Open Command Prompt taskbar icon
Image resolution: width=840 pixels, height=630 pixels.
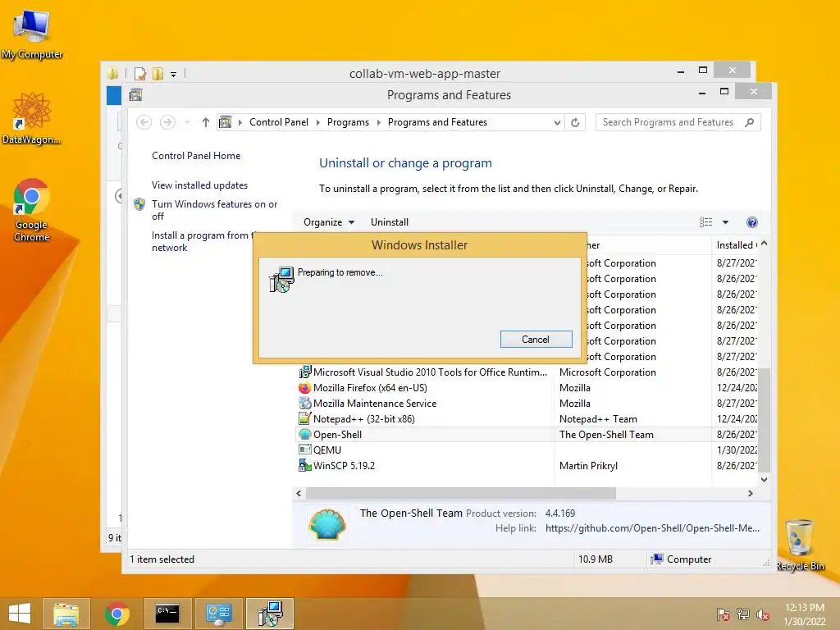[167, 614]
